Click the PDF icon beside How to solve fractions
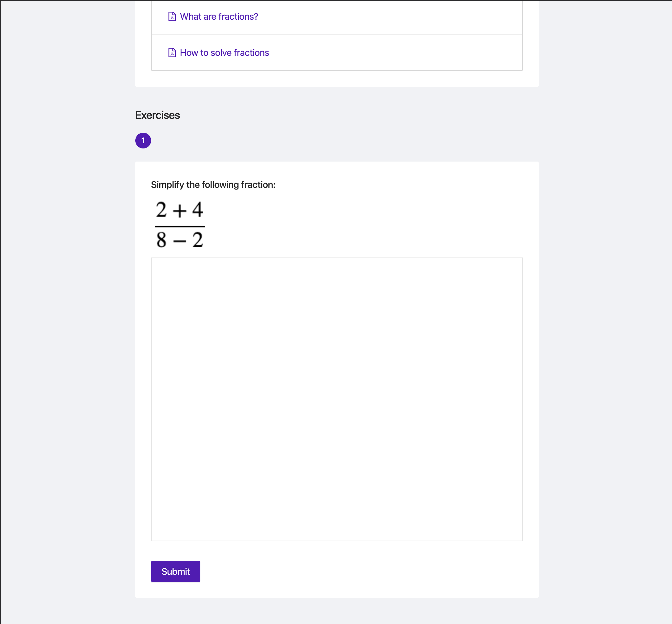This screenshot has height=624, width=672. (x=172, y=53)
